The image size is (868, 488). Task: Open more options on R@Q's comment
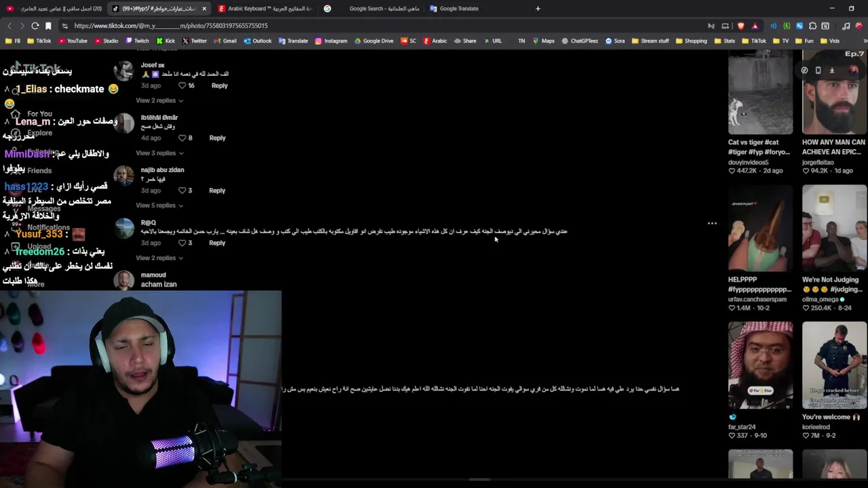coord(712,223)
